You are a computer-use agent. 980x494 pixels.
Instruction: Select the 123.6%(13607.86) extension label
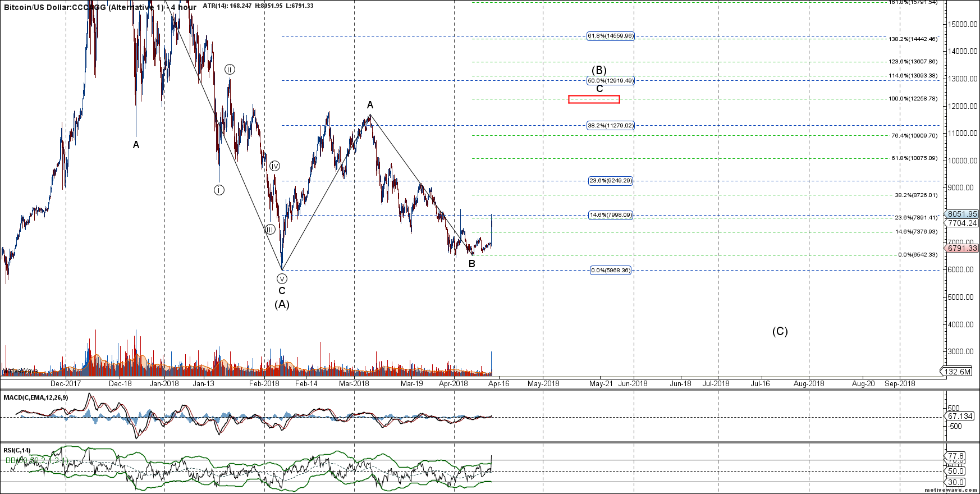(913, 62)
